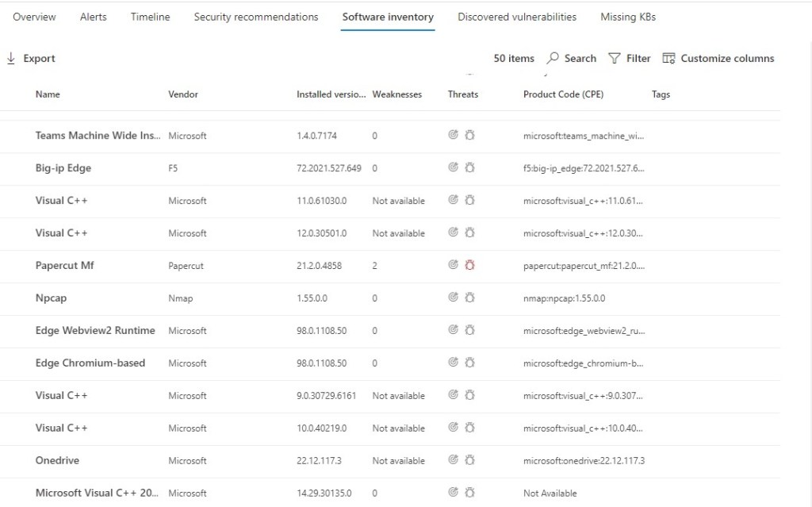Sort by the Weaknesses column header
Viewport: 812px width, 507px height.
click(397, 94)
